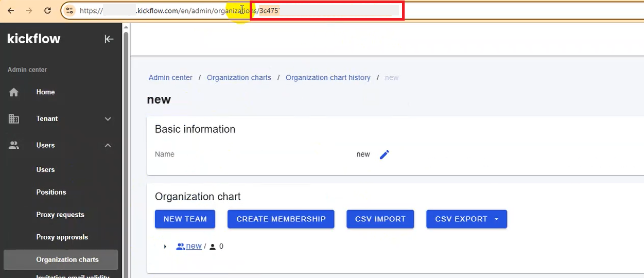Screen dimensions: 644x278
Task: Click the Home house icon
Action: point(14,92)
